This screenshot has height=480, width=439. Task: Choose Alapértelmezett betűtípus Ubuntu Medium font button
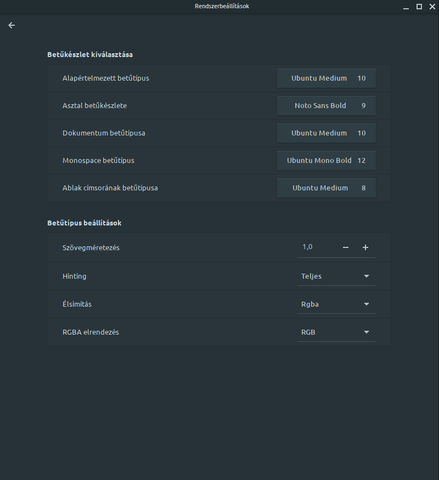click(x=326, y=78)
